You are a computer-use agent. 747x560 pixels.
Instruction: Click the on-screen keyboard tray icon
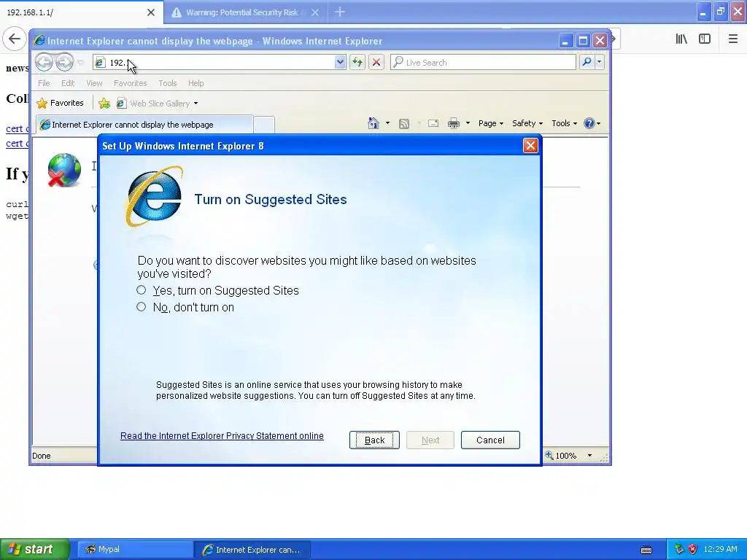646,550
